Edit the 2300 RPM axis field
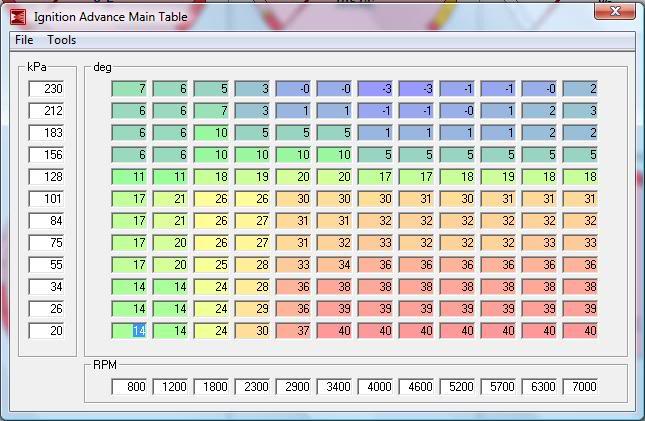This screenshot has width=645, height=421. 252,386
